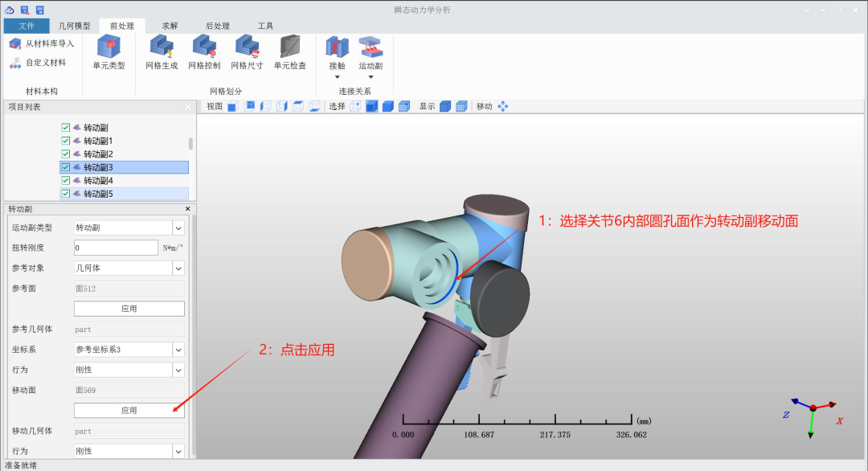Uncheck the 转动副2 checkbox

65,154
